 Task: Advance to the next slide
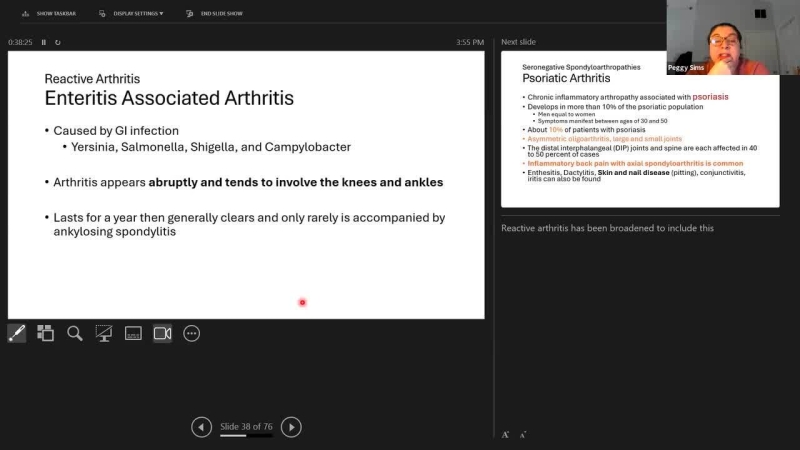[291, 427]
